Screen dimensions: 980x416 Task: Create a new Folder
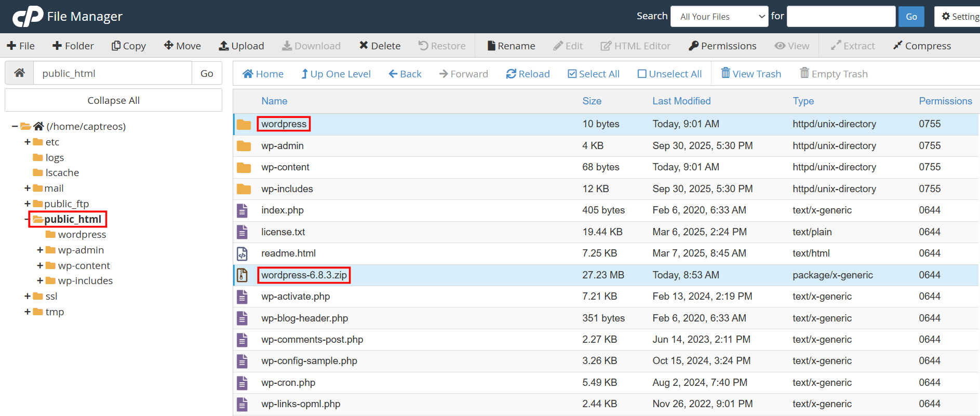tap(73, 46)
